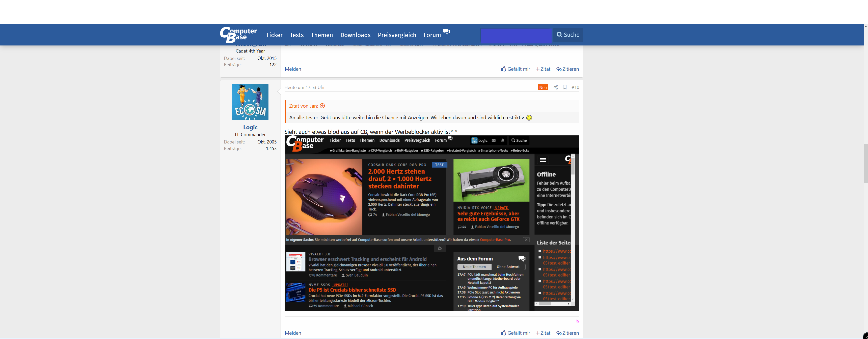Add post #10 to multi-quote with +Zitat

543,333
